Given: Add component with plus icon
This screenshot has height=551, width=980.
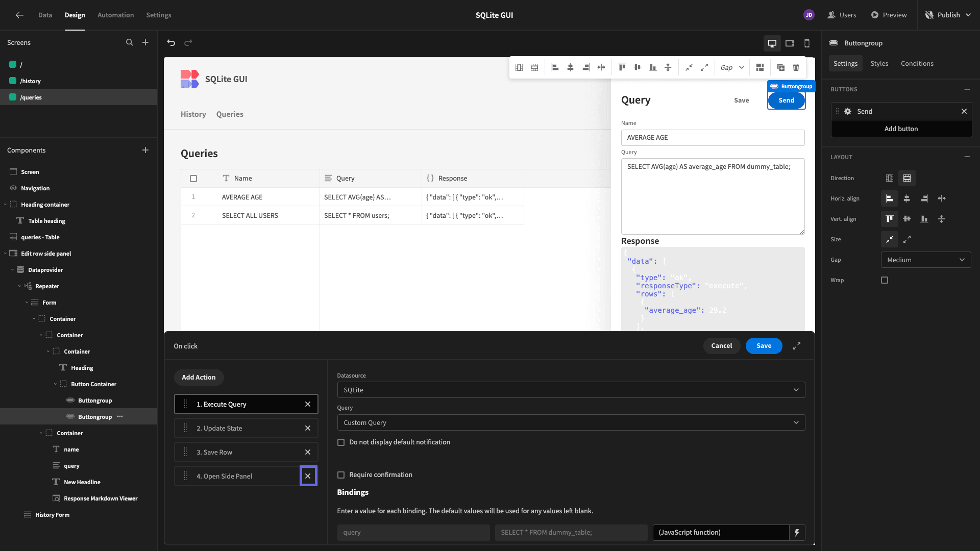Looking at the screenshot, I should tap(145, 150).
